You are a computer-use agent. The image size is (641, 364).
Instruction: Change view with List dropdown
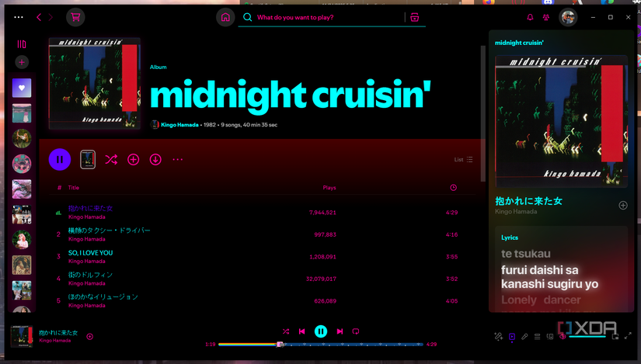point(464,159)
